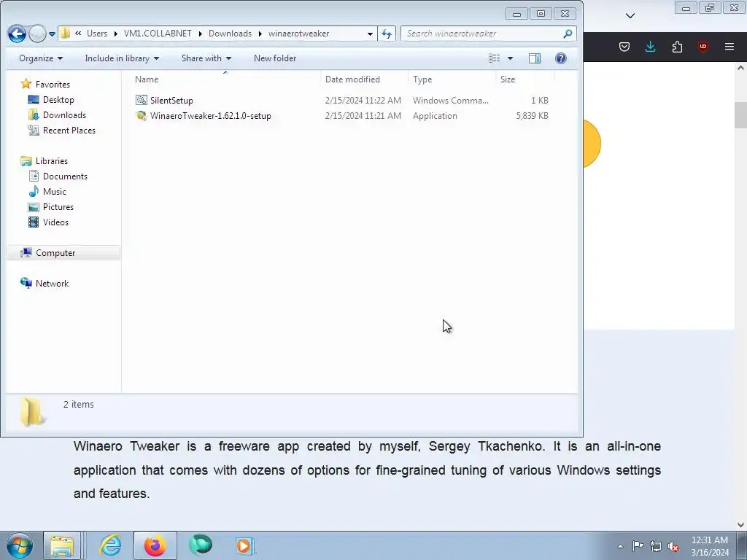Select Users in the address breadcrumb
The image size is (747, 560).
(97, 34)
